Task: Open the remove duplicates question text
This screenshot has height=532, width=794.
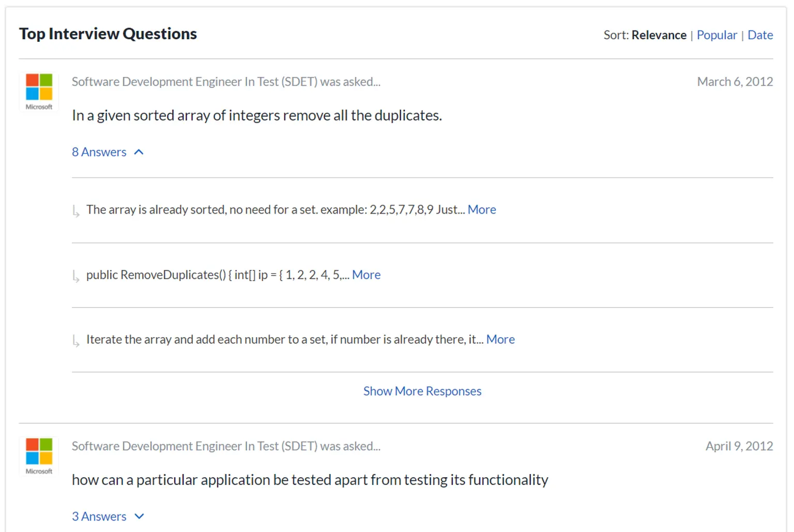Action: click(x=257, y=115)
